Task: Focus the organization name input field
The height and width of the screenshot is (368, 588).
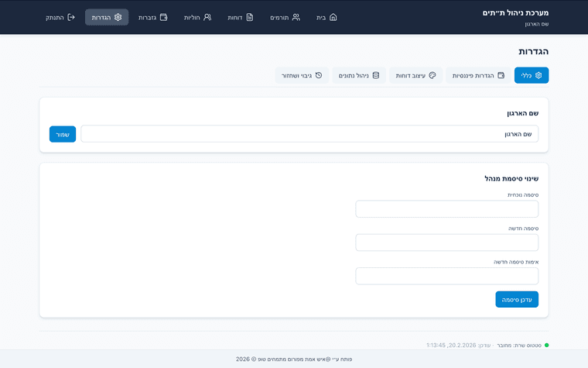Action: (309, 134)
